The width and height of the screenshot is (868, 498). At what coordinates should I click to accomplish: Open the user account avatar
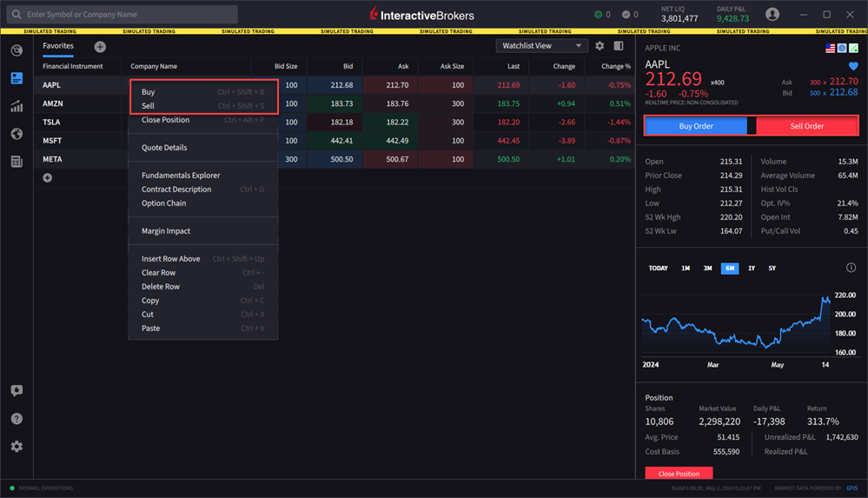pyautogui.click(x=772, y=15)
